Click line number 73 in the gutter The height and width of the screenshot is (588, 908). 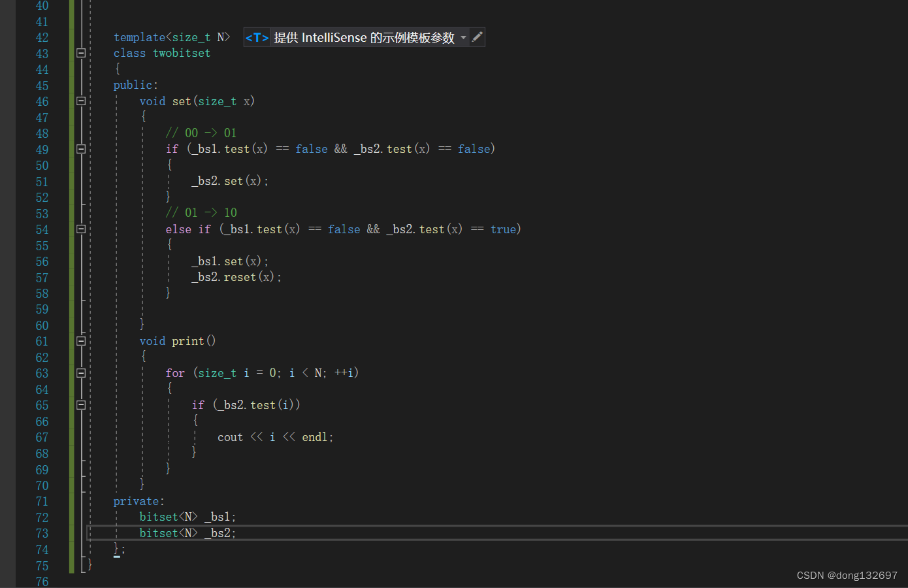point(42,533)
